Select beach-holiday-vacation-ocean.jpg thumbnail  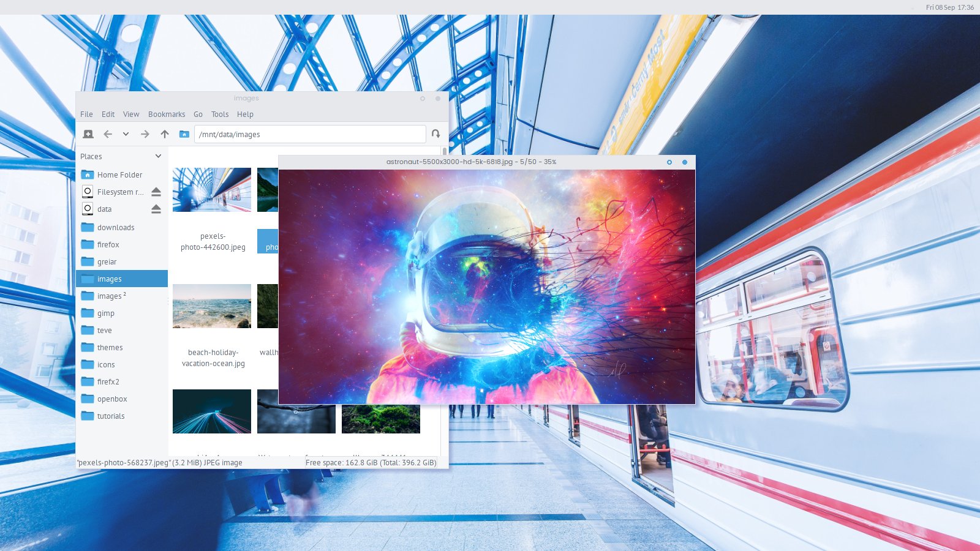pyautogui.click(x=212, y=306)
